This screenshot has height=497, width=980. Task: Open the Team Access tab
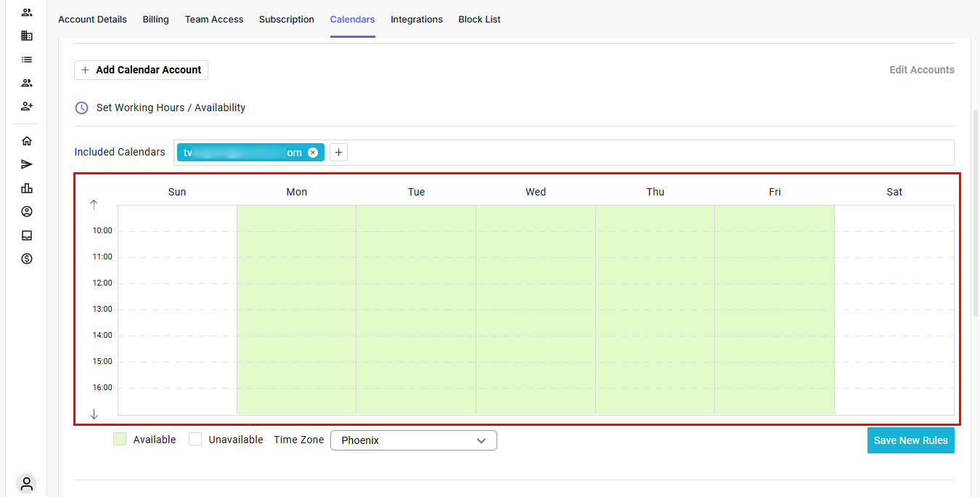214,20
